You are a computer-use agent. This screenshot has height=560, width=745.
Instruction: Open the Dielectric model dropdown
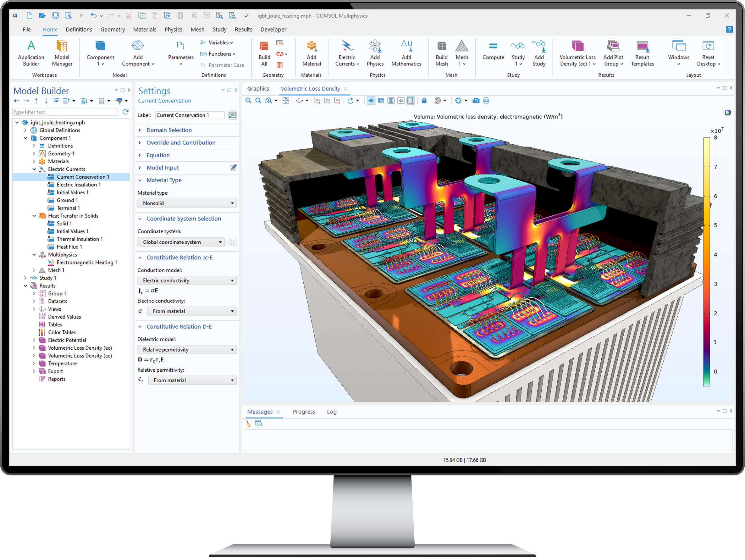[x=187, y=350]
